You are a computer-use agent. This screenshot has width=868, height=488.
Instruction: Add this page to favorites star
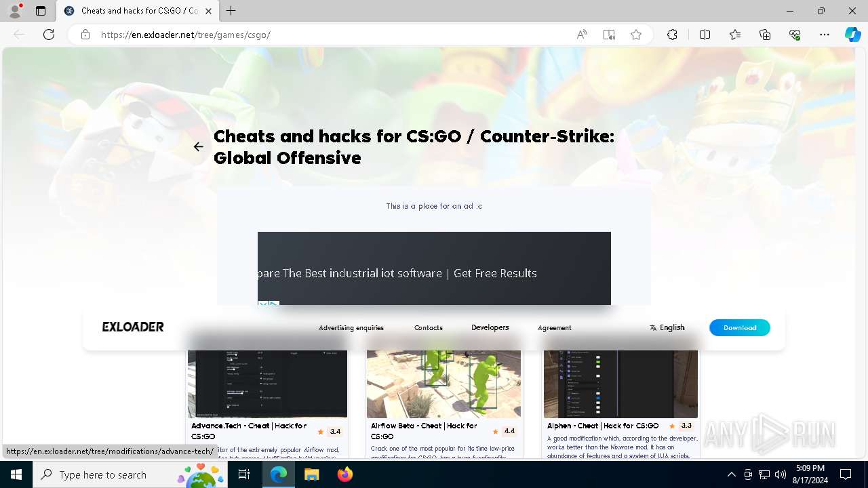click(636, 35)
